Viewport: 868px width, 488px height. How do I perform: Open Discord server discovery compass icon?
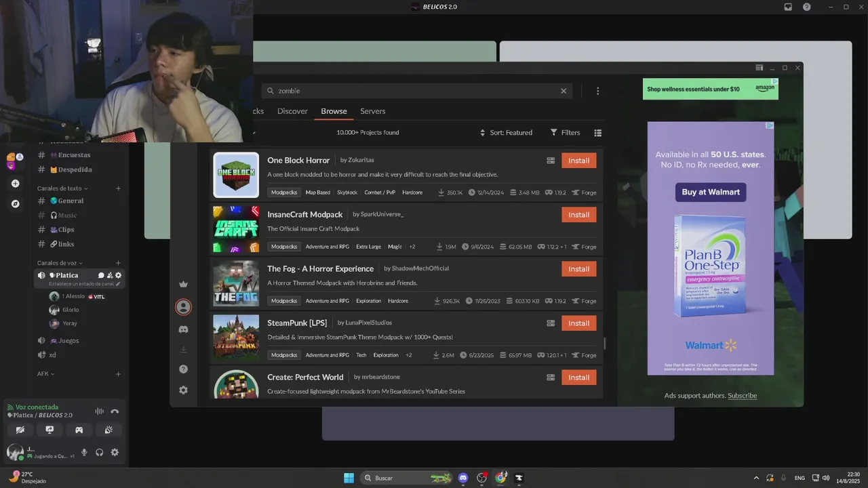(15, 203)
